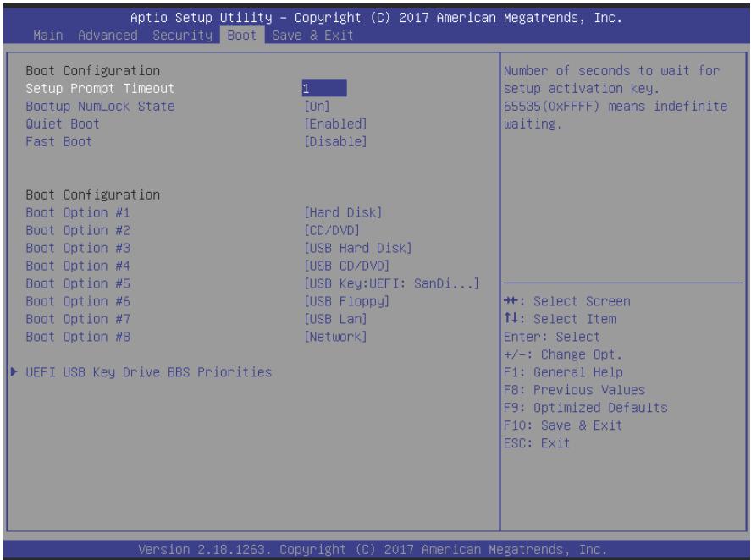Change Boot Option #5 USB Key value
This screenshot has height=560, width=751.
[x=392, y=283]
